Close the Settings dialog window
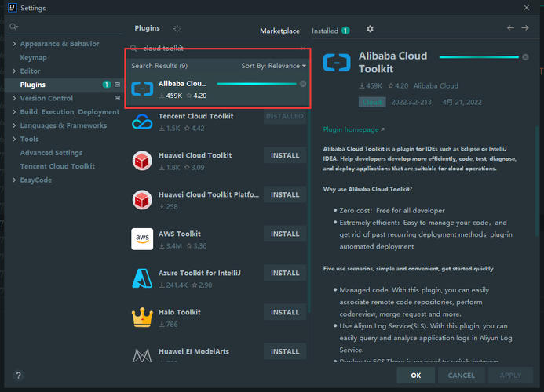This screenshot has width=544, height=392. click(x=526, y=8)
